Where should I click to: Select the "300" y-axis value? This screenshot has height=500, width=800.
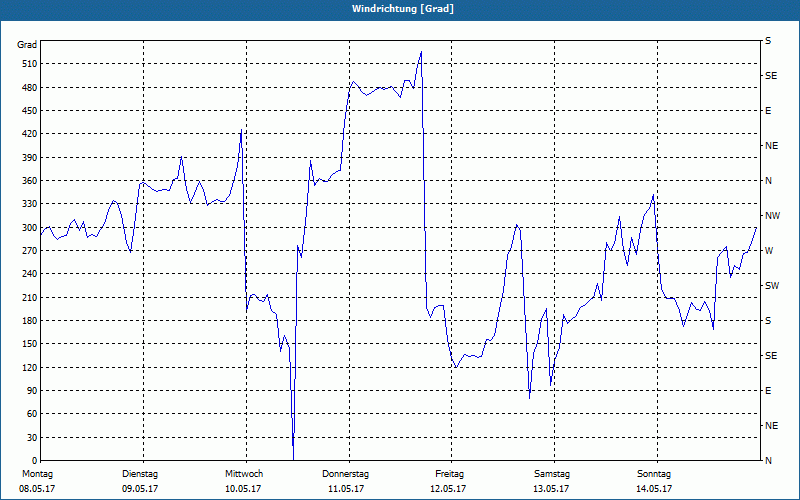[x=30, y=228]
